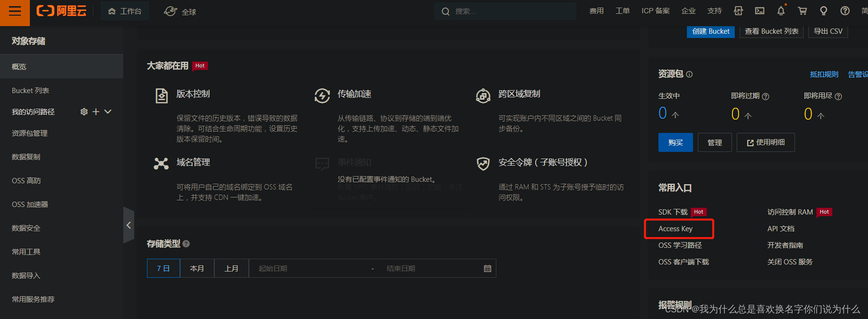This screenshot has width=868, height=319.
Task: Open the API 文档 link
Action: coord(781,229)
